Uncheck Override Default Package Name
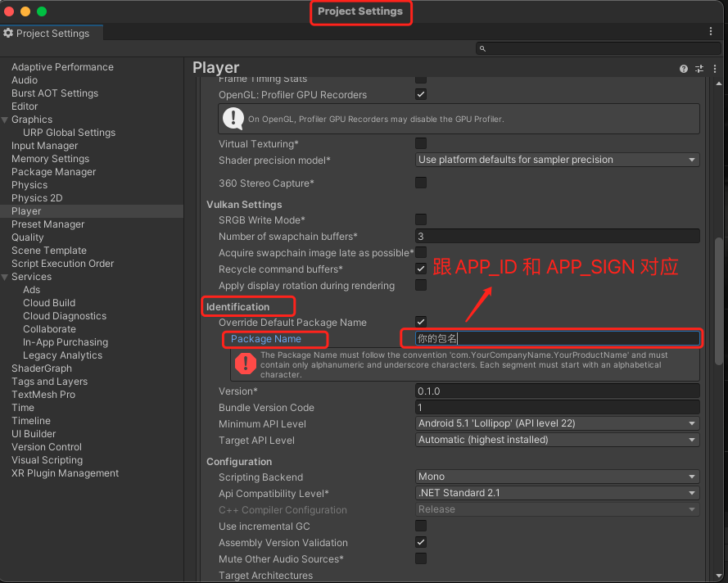 (x=421, y=322)
